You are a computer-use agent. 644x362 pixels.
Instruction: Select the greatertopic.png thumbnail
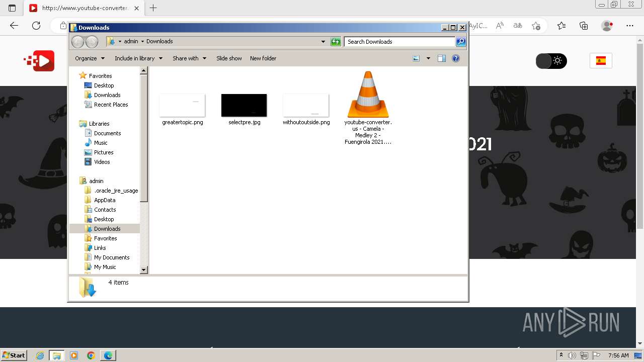182,105
